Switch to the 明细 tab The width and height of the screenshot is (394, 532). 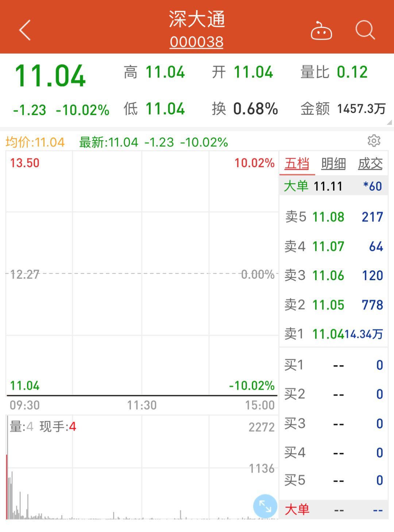click(x=333, y=164)
